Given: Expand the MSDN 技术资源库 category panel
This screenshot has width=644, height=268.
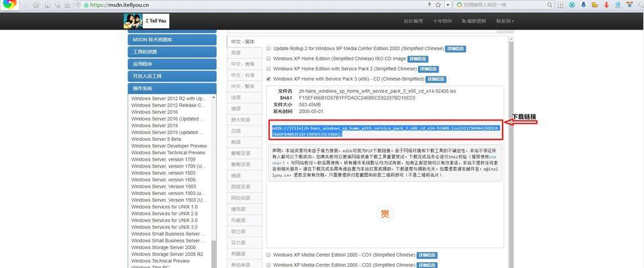Looking at the screenshot, I should tap(172, 40).
